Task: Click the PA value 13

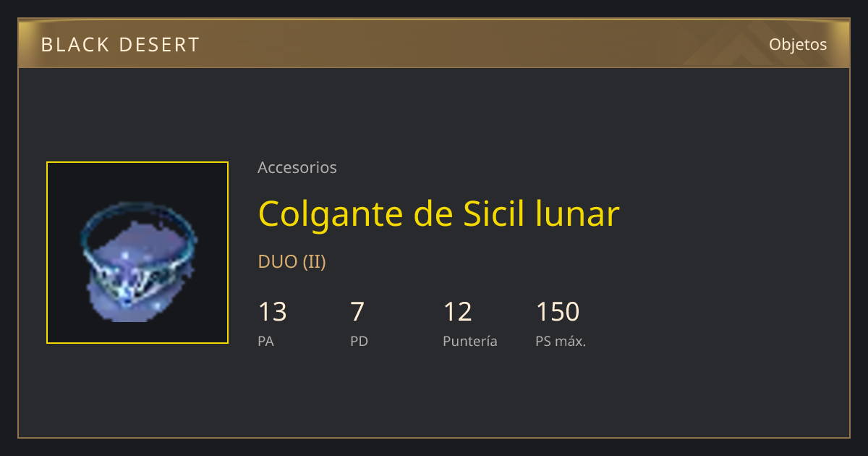Action: pyautogui.click(x=272, y=312)
